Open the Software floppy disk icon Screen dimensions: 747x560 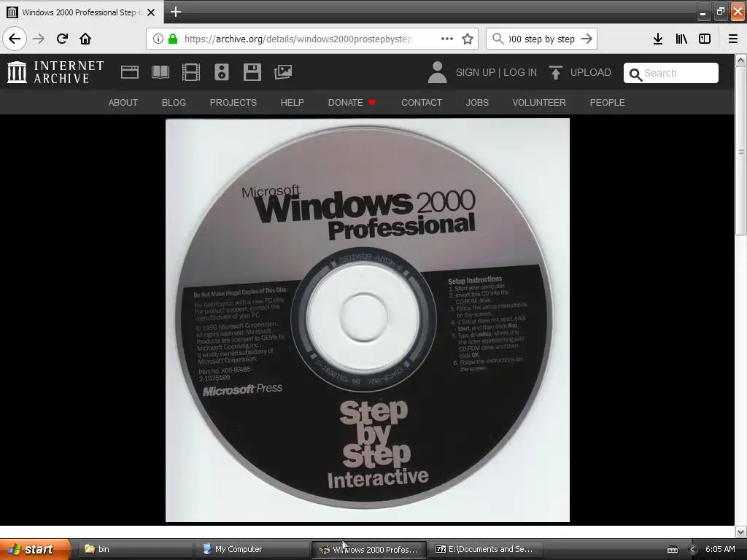252,72
